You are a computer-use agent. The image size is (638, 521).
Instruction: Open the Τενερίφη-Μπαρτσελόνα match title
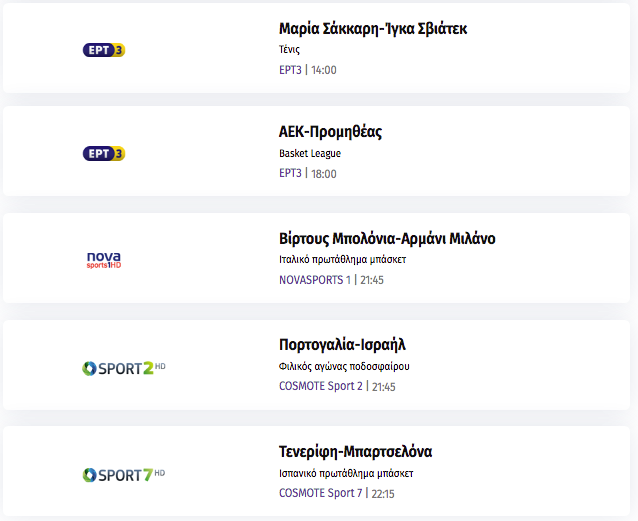pyautogui.click(x=355, y=451)
